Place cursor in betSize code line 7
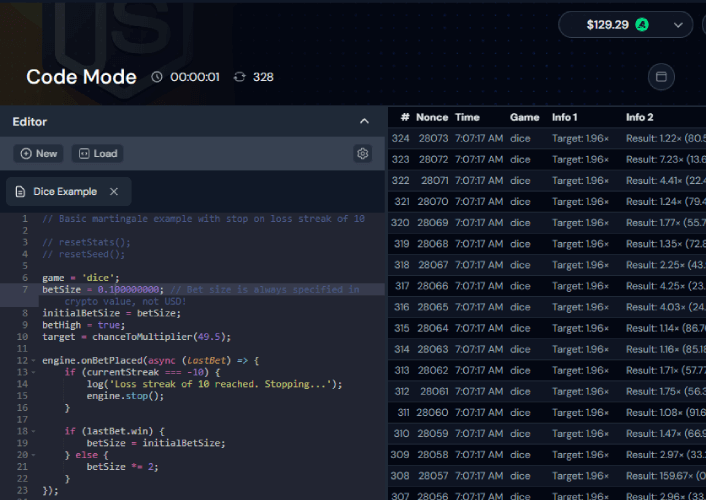 tap(201, 290)
